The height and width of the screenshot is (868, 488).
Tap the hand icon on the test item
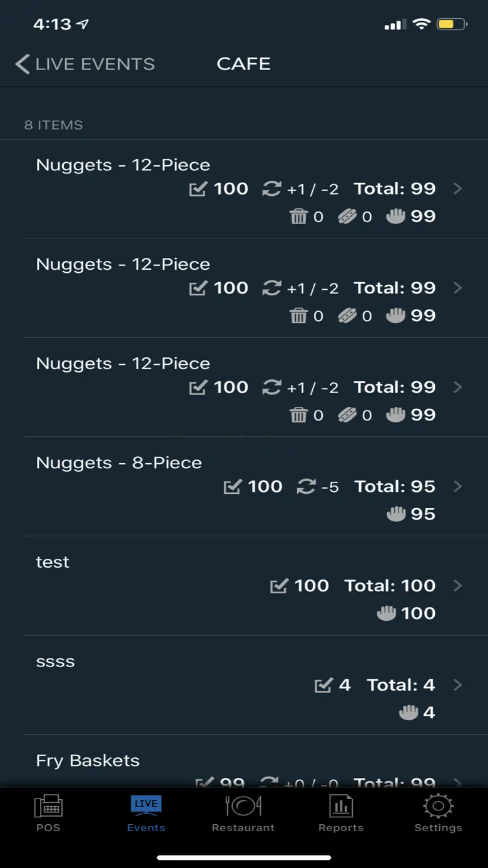[x=387, y=613]
